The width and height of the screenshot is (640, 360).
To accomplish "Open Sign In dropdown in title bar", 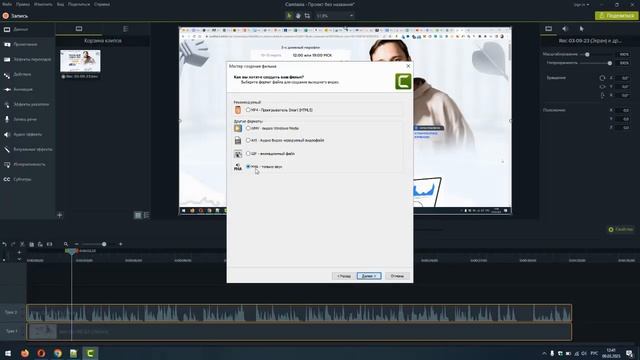I will click(x=581, y=4).
